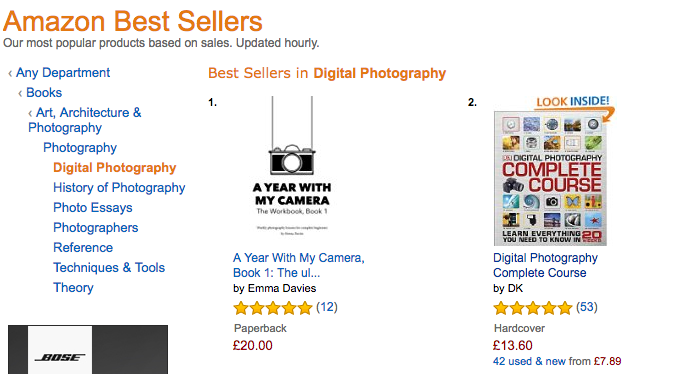This screenshot has height=374, width=677.
Task: Open 42 used & new offers link
Action: point(557,361)
